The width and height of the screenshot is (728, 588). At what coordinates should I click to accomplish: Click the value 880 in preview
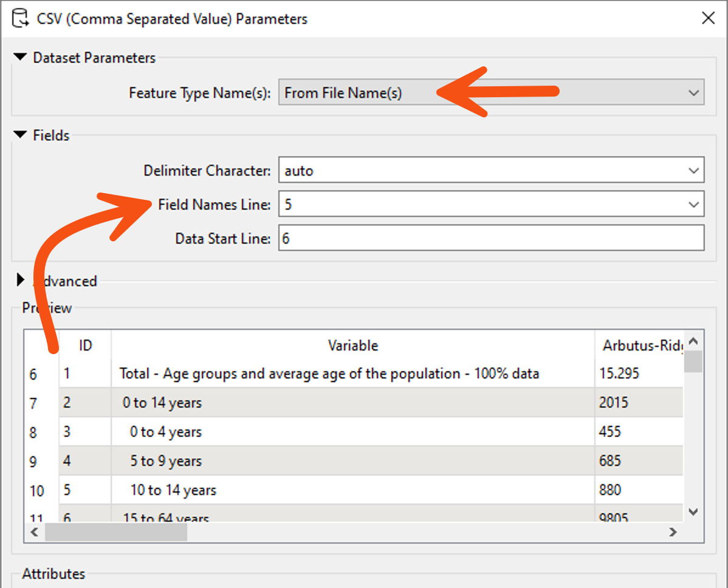(x=610, y=490)
